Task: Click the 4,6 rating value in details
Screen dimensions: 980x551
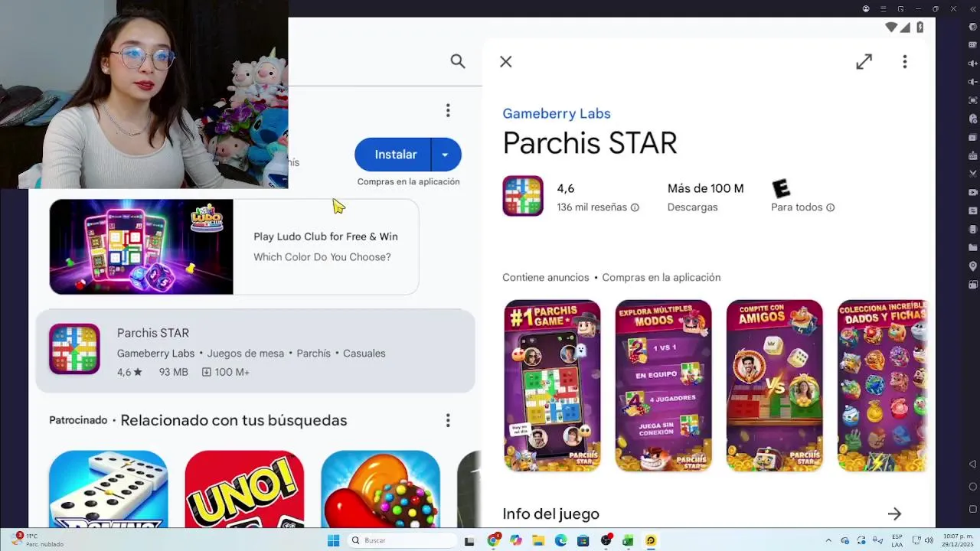Action: pos(565,188)
